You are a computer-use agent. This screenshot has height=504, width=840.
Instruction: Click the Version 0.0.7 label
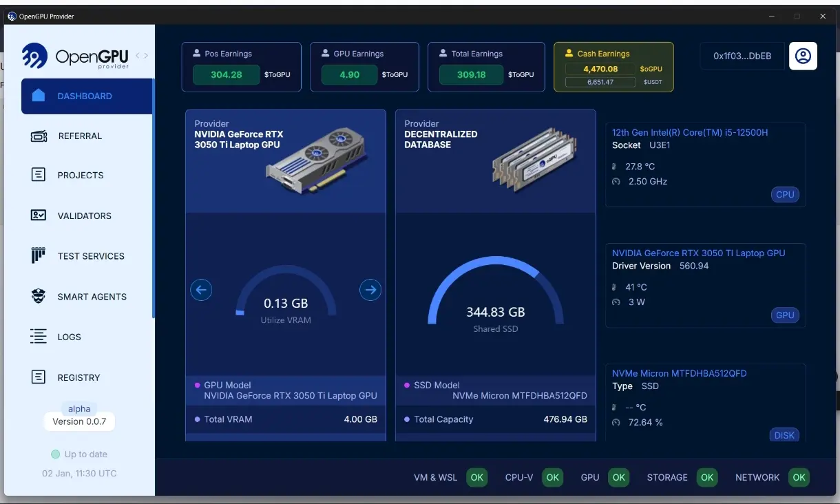79,421
